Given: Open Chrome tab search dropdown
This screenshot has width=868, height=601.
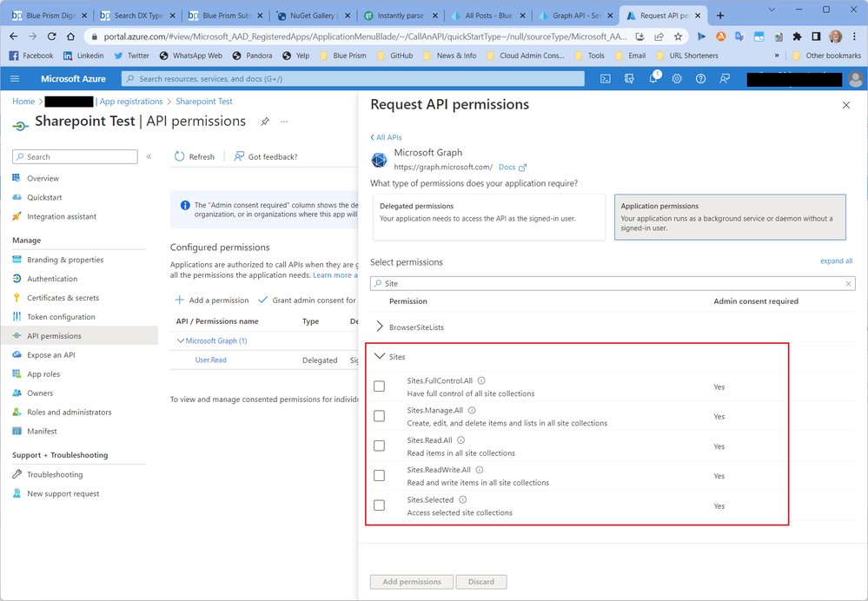Looking at the screenshot, I should point(772,10).
